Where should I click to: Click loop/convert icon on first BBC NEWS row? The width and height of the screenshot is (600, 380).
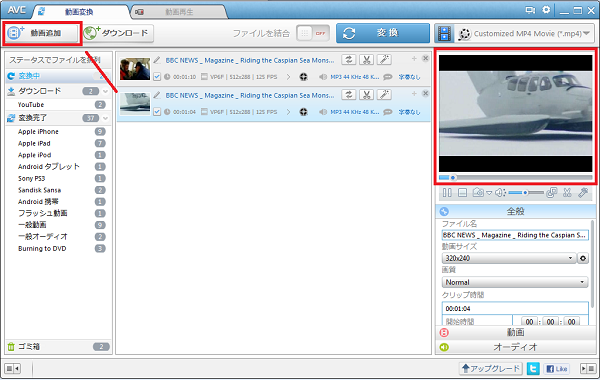pyautogui.click(x=349, y=59)
